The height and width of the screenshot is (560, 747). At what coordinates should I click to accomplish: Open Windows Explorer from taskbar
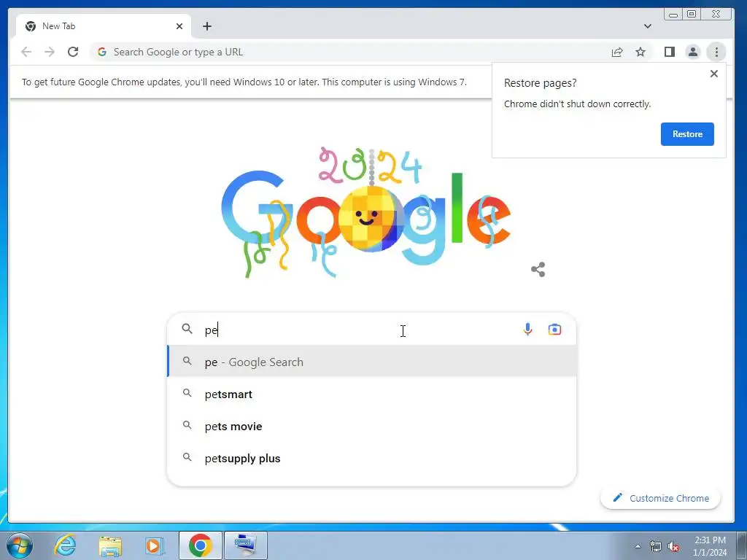click(x=110, y=545)
